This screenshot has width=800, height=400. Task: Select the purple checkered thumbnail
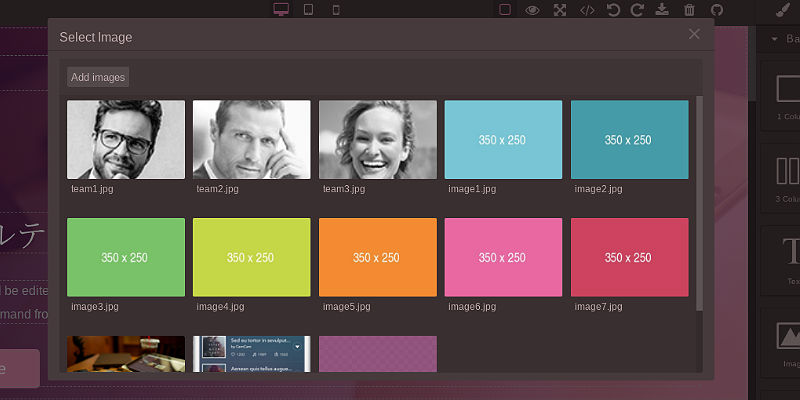tap(378, 354)
